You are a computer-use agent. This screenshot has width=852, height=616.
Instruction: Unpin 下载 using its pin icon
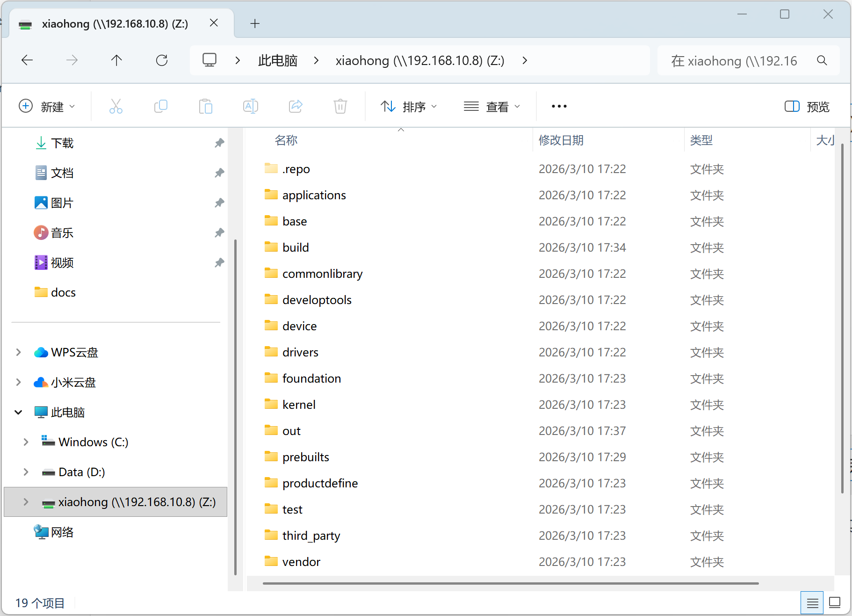[x=219, y=143]
